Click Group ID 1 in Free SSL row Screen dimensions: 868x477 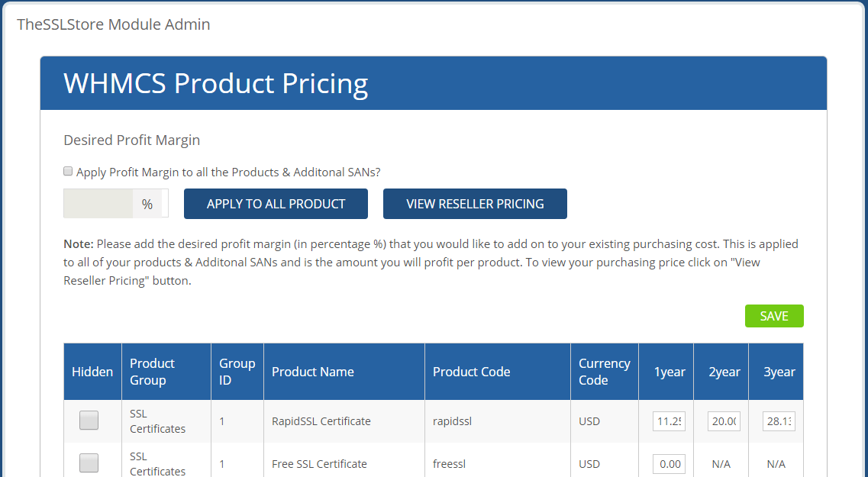(222, 464)
